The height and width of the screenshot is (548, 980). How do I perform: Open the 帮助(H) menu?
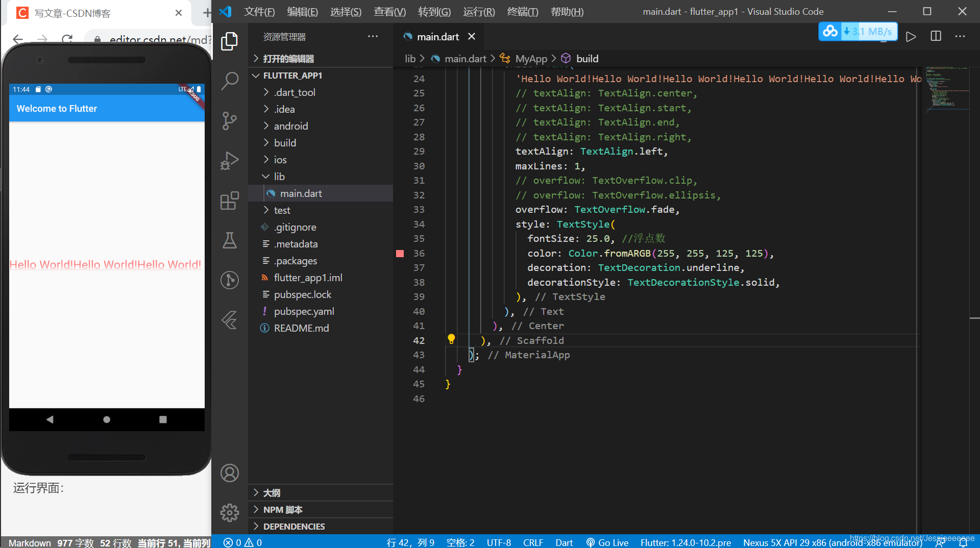pos(567,12)
